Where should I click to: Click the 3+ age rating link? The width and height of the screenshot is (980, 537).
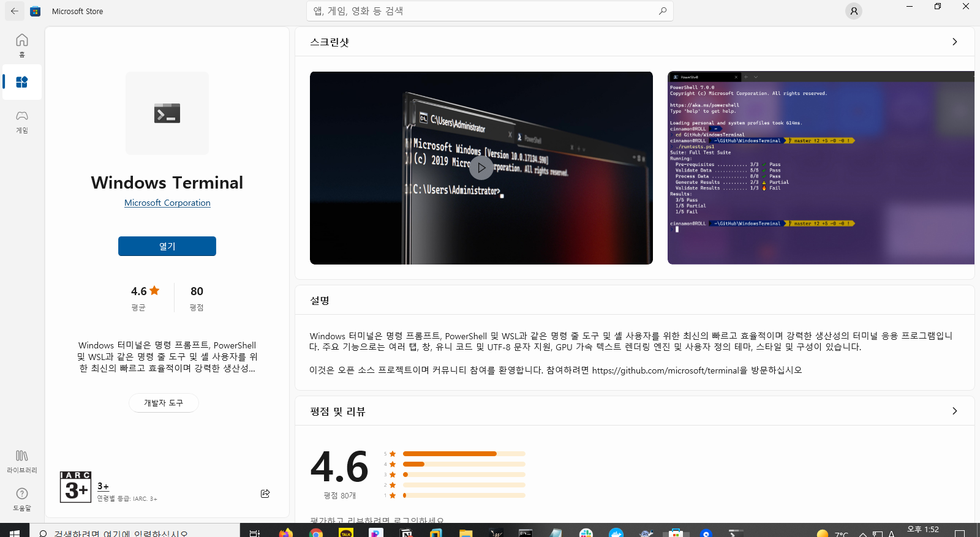point(103,486)
